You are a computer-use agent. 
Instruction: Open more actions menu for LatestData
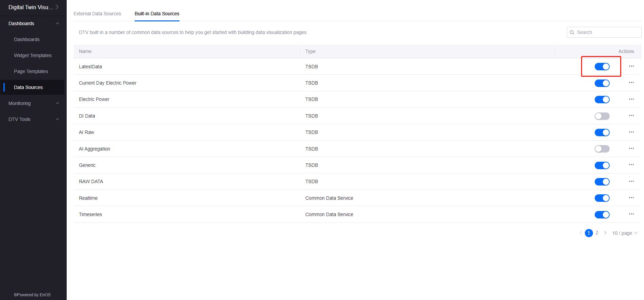(x=631, y=66)
